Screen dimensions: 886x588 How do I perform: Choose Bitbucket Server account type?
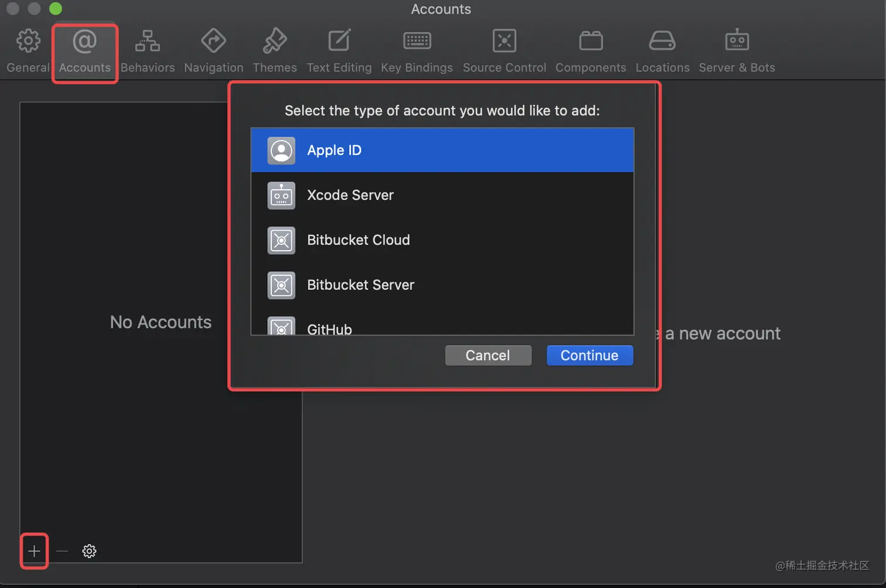442,285
